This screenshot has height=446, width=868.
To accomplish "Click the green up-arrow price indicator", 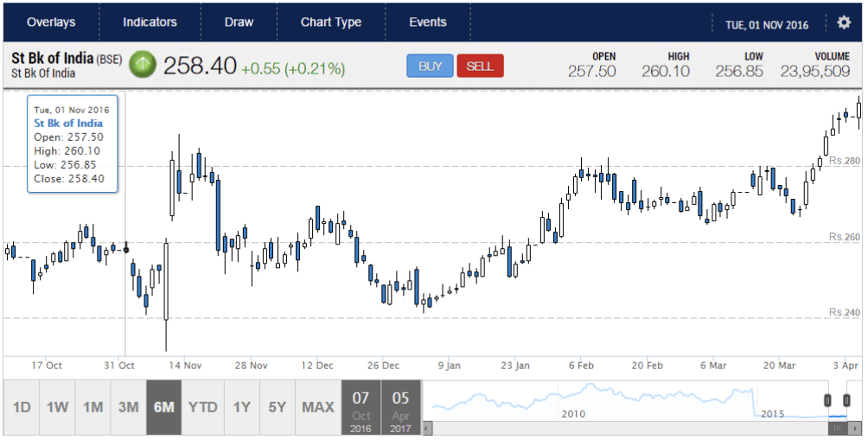I will [143, 66].
